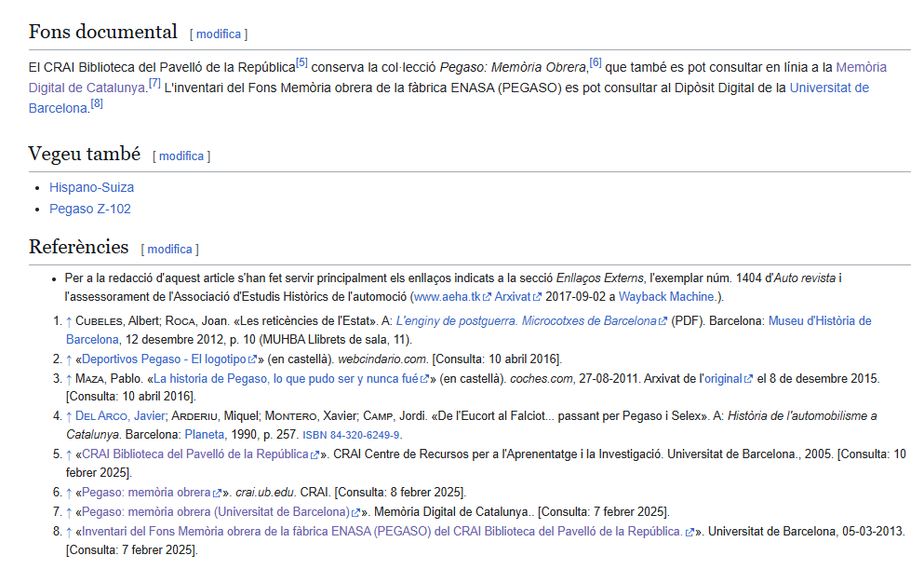This screenshot has height=569, width=924.
Task: Edit the Referències section via modifica
Action: (169, 250)
